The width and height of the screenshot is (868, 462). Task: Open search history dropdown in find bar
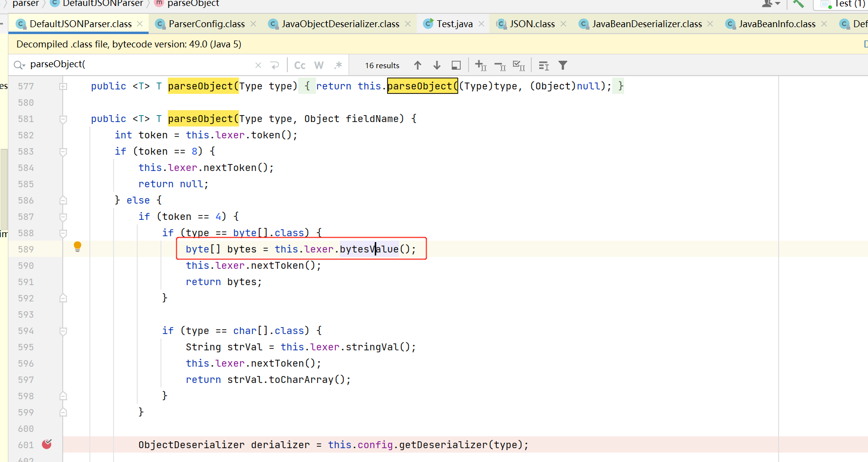[19, 65]
